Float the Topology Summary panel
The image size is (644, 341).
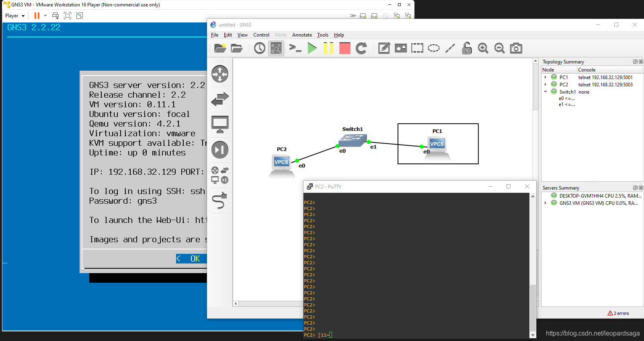click(x=635, y=62)
